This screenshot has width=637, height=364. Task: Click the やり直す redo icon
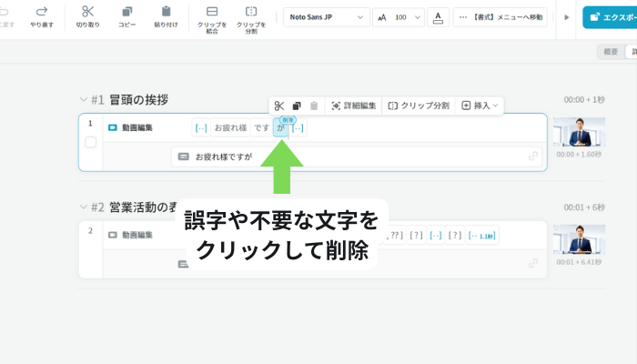point(42,11)
